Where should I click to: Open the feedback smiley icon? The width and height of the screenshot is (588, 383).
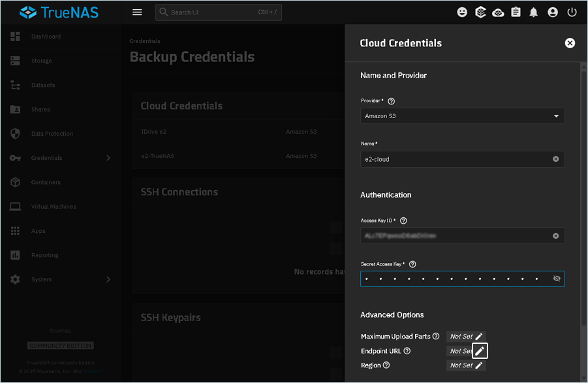462,12
